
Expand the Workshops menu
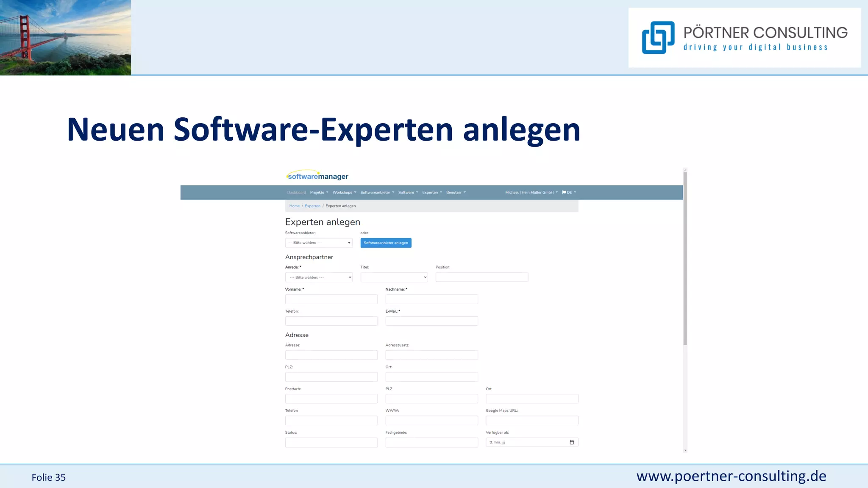point(344,192)
